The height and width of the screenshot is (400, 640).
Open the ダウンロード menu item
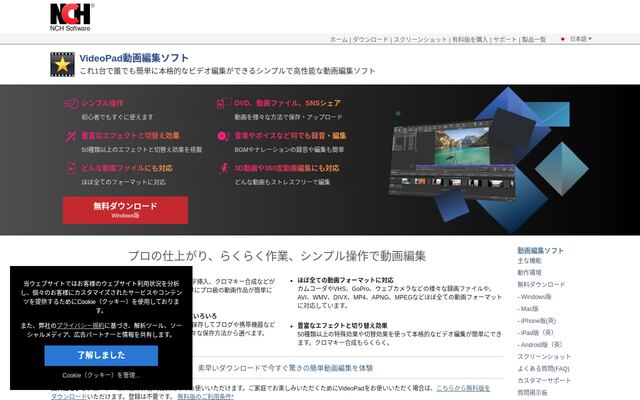[x=370, y=40]
